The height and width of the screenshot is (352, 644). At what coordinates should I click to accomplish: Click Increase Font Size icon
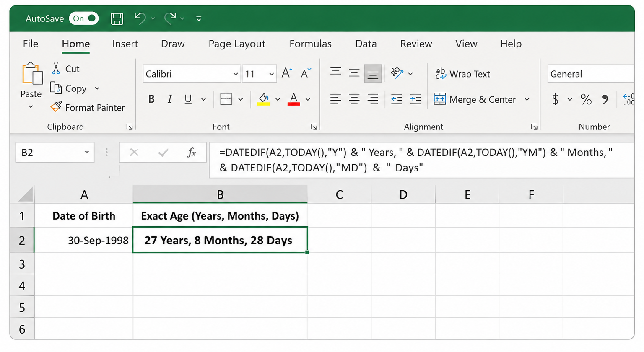coord(287,73)
